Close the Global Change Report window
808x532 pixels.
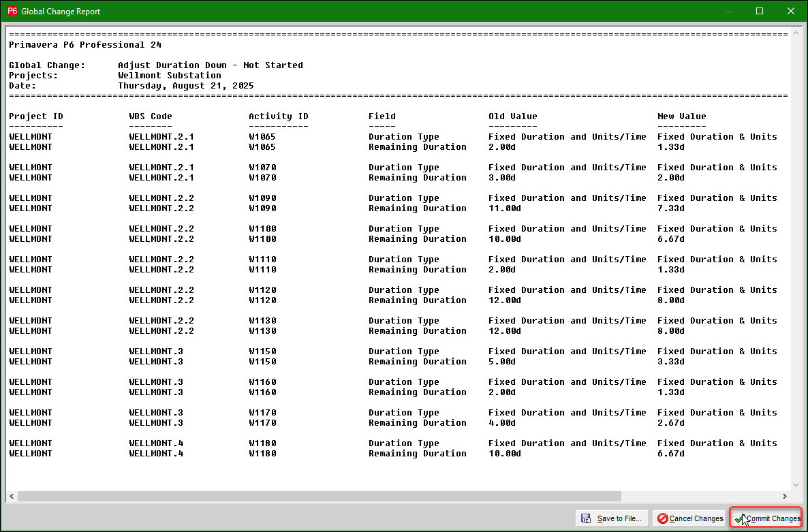(x=791, y=11)
